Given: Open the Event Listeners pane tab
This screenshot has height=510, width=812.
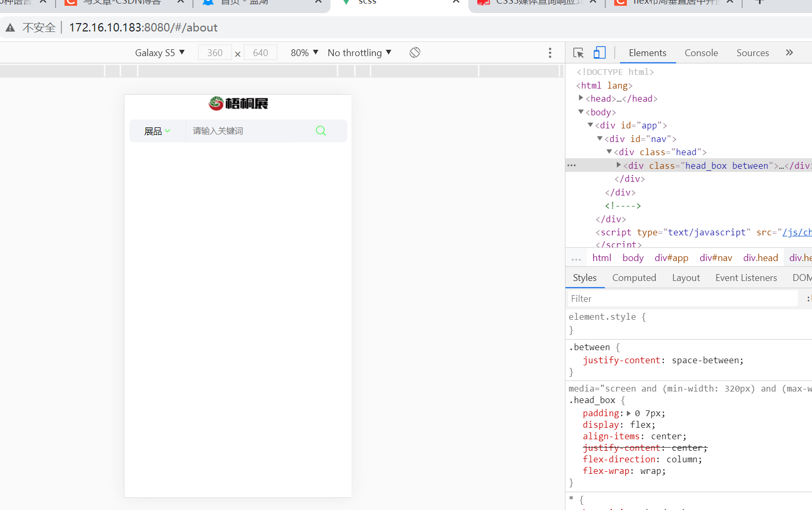Looking at the screenshot, I should coord(746,278).
